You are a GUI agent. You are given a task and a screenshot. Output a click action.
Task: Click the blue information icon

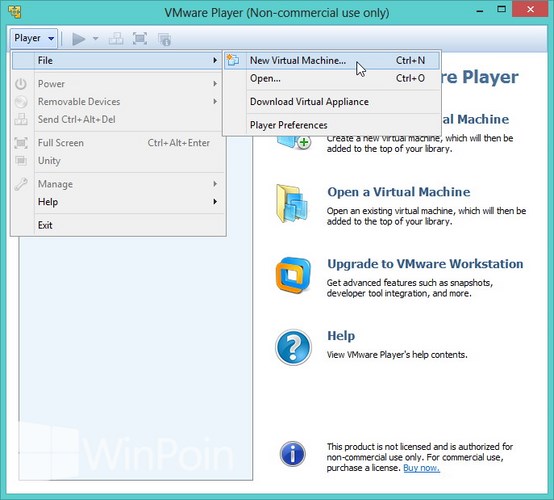point(292,454)
